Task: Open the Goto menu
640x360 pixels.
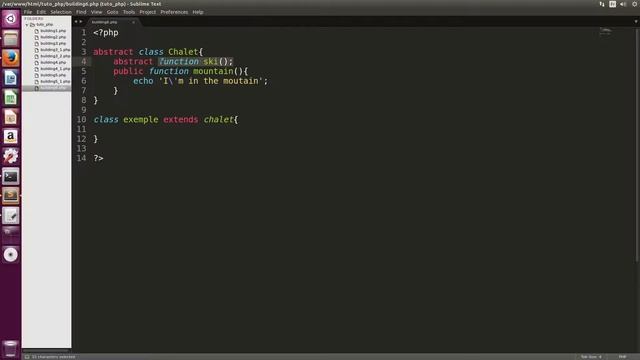Action: (112, 12)
